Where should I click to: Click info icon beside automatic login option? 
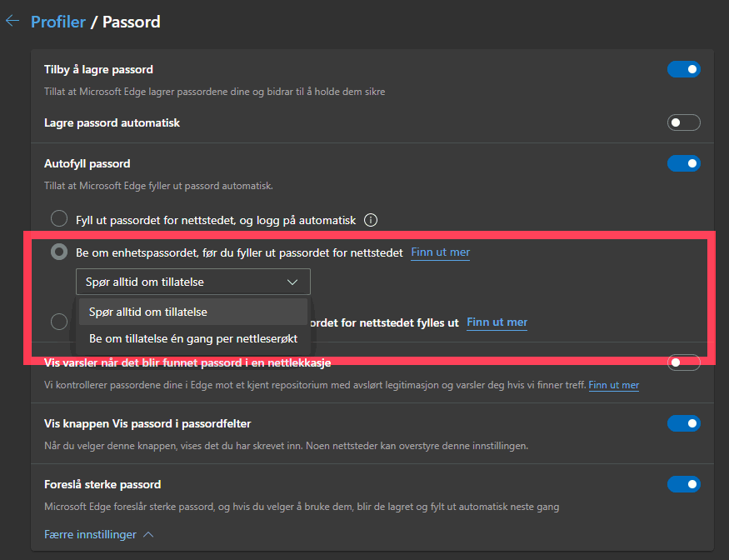coord(372,221)
